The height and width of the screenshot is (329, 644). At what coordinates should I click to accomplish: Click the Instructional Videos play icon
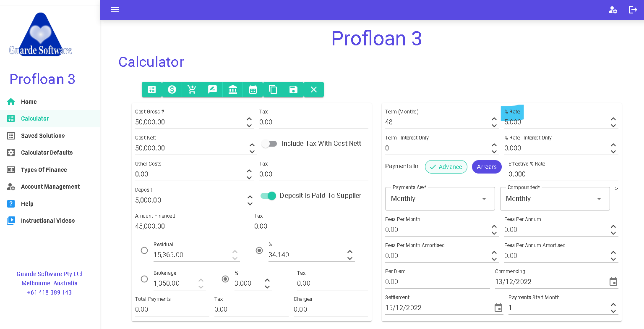tap(11, 221)
